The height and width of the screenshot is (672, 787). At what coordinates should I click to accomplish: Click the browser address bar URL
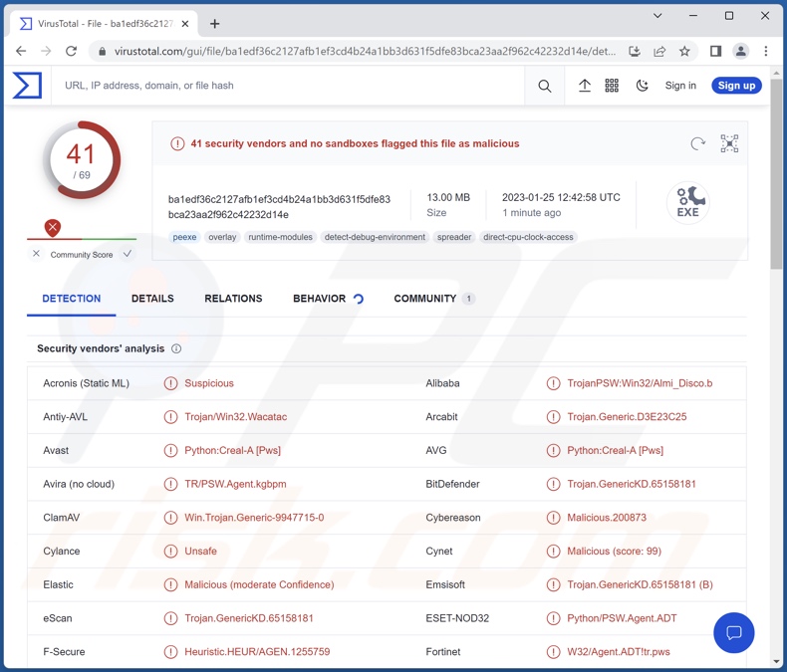[365, 51]
